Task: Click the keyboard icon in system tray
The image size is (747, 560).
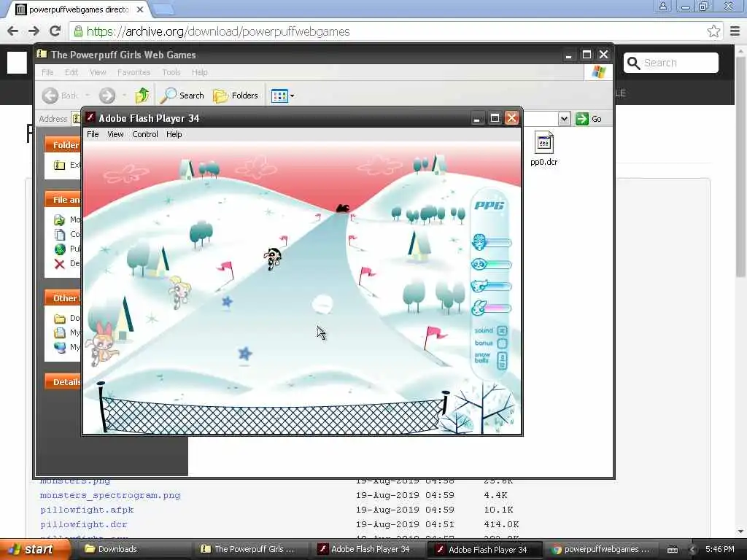Action: (x=672, y=550)
